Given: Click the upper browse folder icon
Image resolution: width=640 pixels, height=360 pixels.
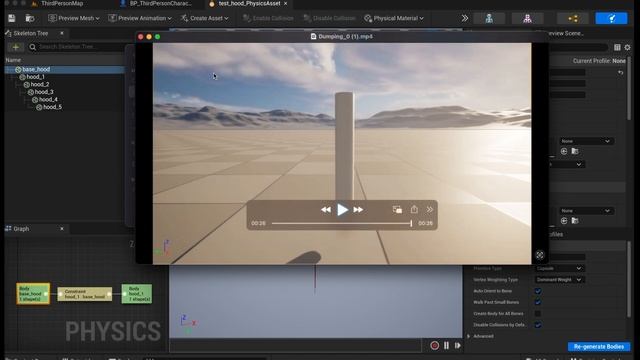Looking at the screenshot, I should (575, 151).
